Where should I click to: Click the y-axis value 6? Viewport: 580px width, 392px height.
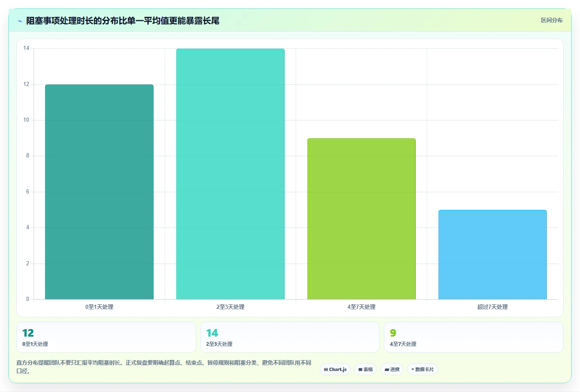tap(28, 192)
